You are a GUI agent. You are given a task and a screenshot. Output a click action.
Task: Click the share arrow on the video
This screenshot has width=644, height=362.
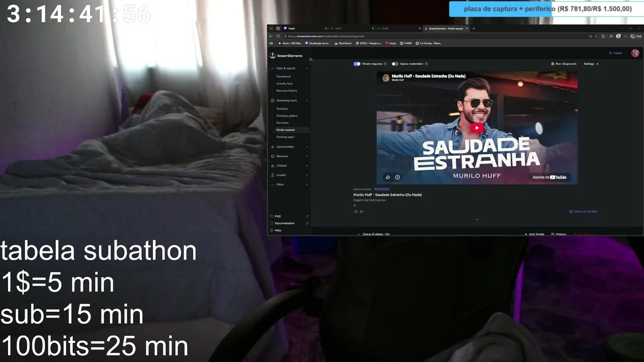pyautogui.click(x=388, y=177)
